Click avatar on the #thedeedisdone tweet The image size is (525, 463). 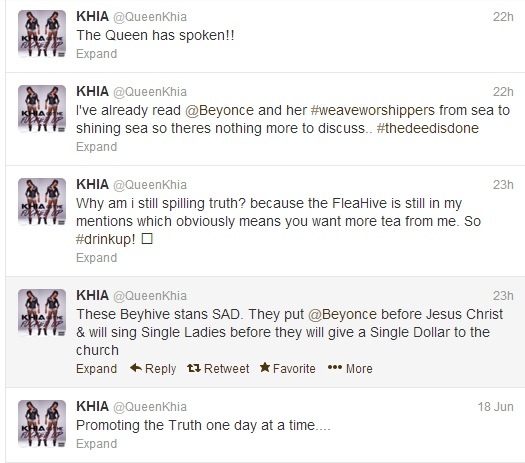pyautogui.click(x=42, y=109)
